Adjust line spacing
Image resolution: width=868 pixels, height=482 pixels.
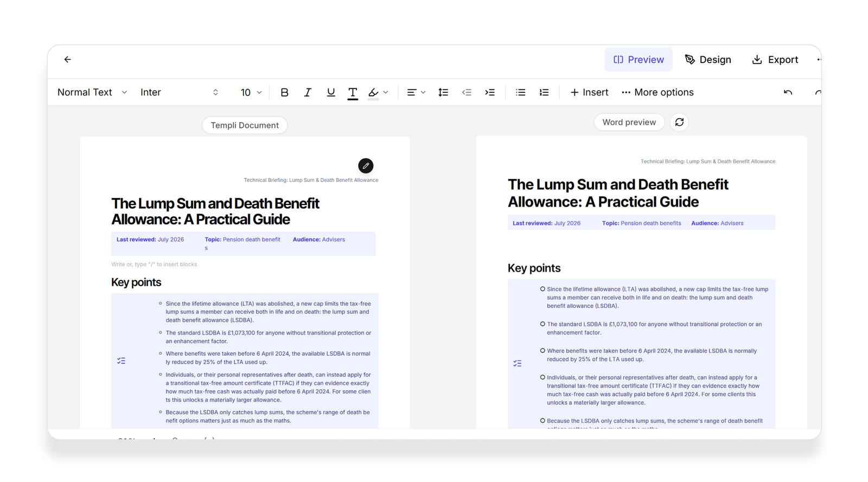[443, 92]
